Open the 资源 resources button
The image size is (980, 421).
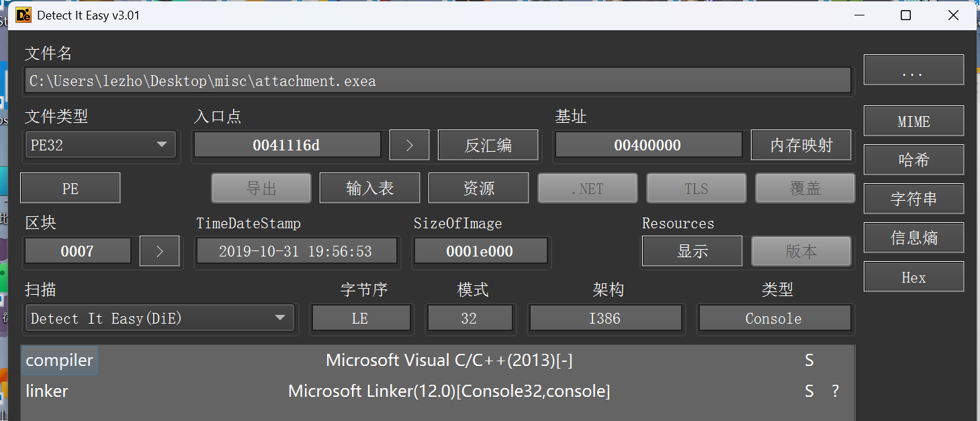click(479, 188)
